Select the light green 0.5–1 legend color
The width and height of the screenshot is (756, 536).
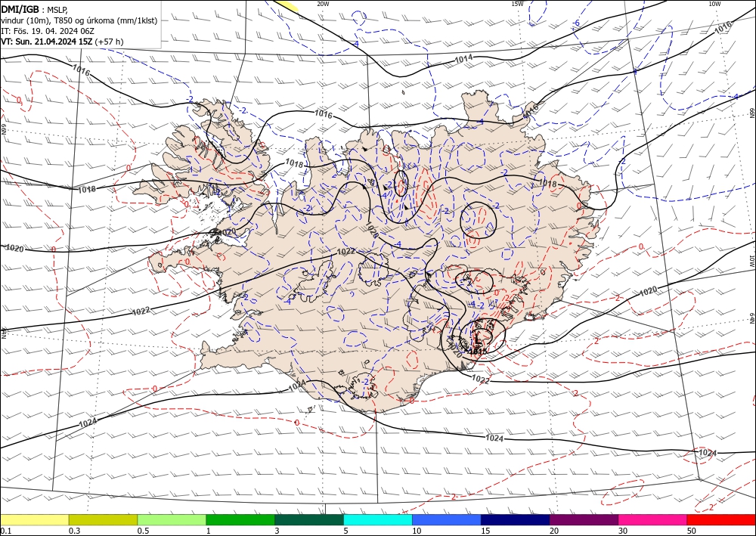point(172,519)
